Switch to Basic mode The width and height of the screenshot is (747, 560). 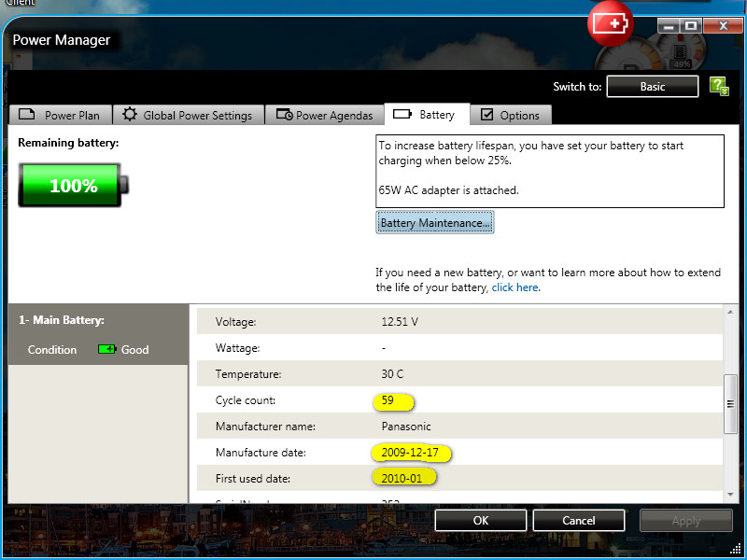coord(652,87)
